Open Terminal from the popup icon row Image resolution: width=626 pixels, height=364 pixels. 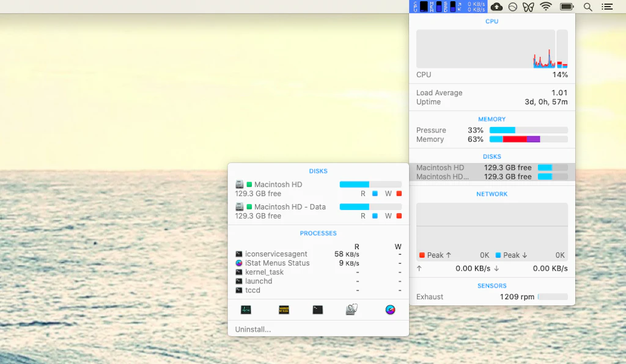pyautogui.click(x=318, y=310)
